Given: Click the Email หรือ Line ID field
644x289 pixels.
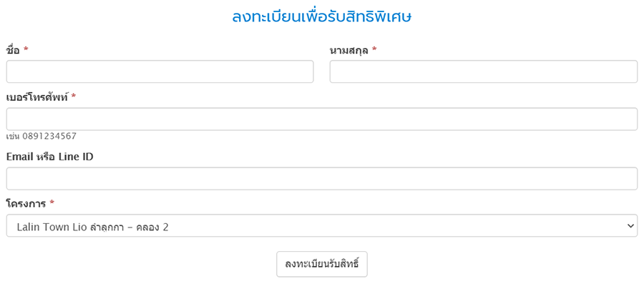Looking at the screenshot, I should (321, 178).
